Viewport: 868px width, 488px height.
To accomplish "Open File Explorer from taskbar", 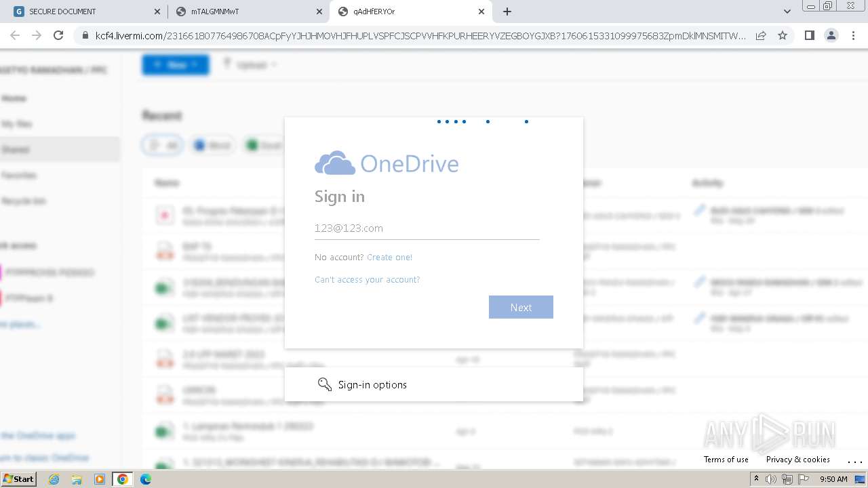I will [77, 479].
